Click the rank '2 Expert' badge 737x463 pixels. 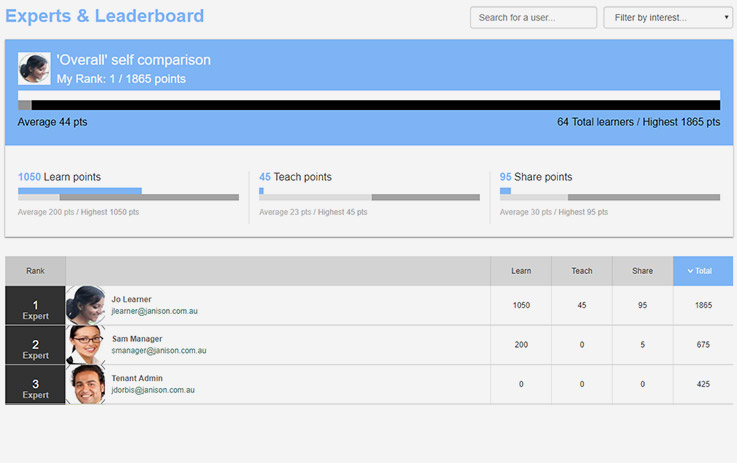coord(35,345)
